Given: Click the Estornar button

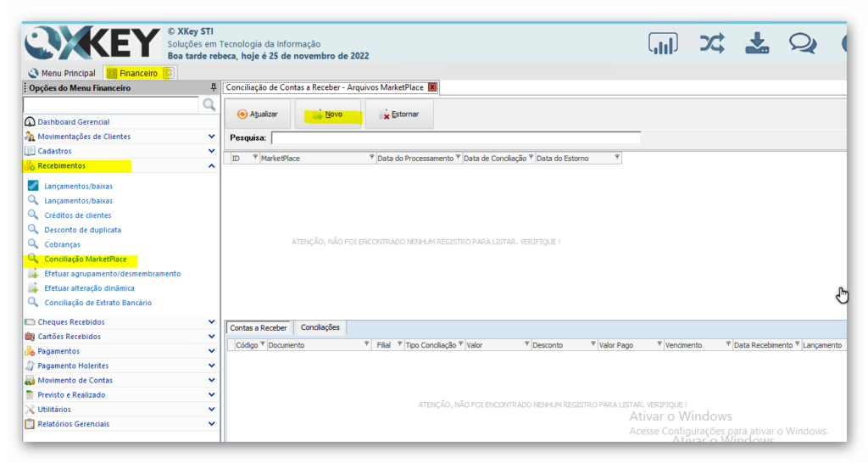Looking at the screenshot, I should pos(399,114).
